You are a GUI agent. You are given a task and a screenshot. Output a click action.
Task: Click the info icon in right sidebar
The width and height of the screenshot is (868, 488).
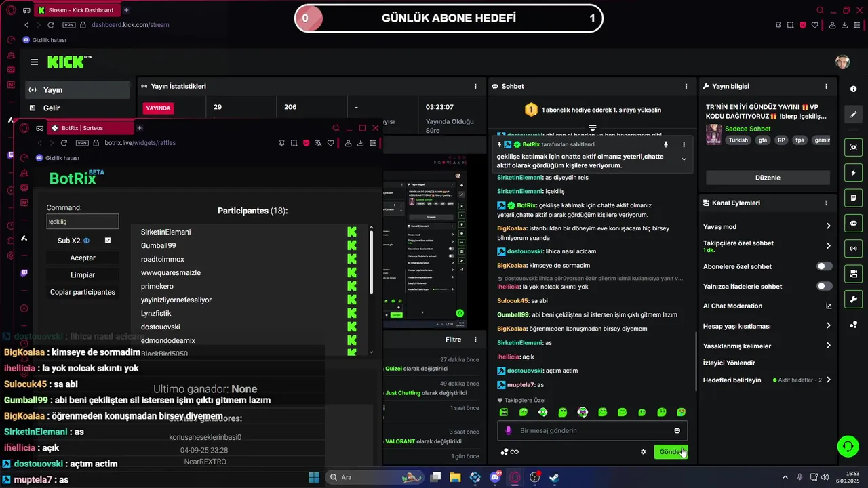[853, 89]
